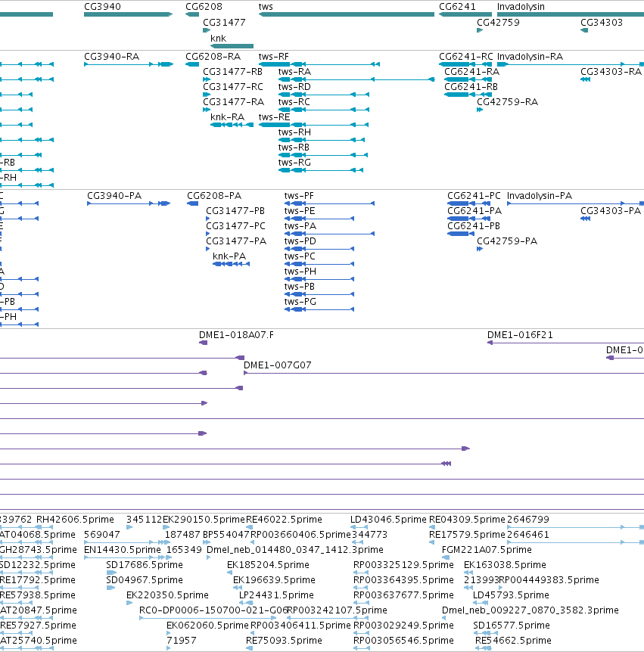
Task: Select the tws gene name
Action: tap(266, 7)
